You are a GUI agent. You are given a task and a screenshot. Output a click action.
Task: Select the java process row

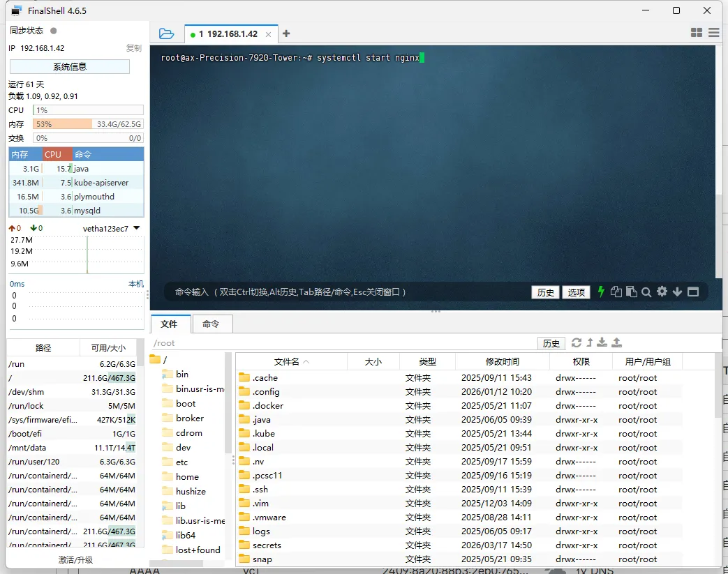pos(77,169)
